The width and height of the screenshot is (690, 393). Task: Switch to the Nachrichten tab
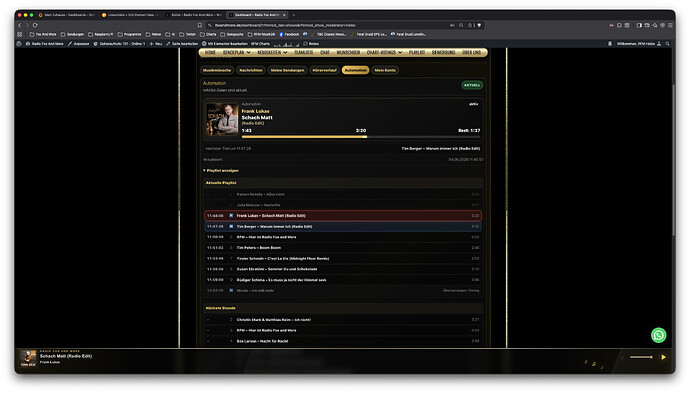[251, 70]
